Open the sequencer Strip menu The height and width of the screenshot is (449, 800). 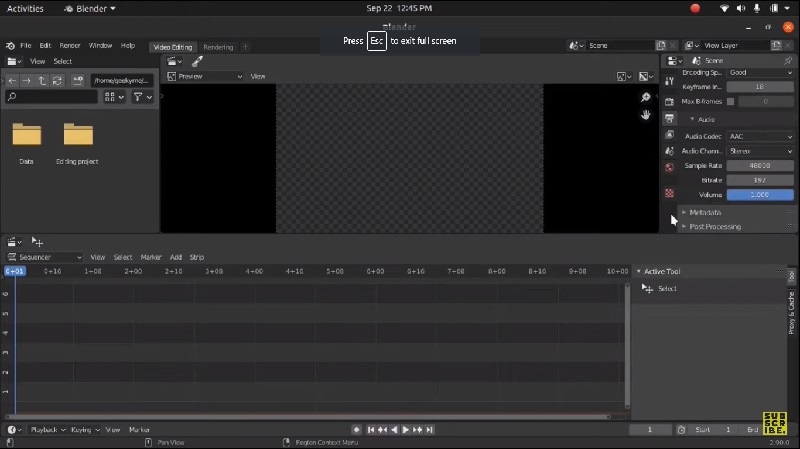tap(196, 257)
